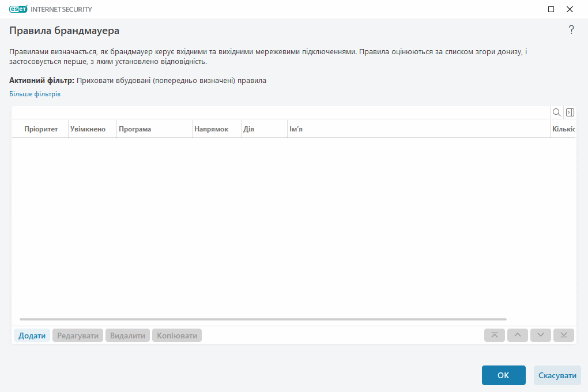Sort by the Напрямок column header
The width and height of the screenshot is (588, 392).
pos(212,129)
